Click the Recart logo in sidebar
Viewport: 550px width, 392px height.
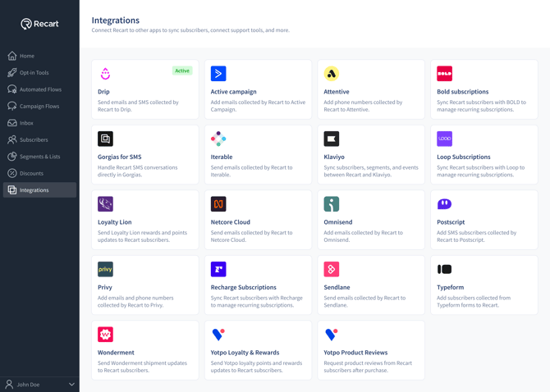tap(39, 24)
